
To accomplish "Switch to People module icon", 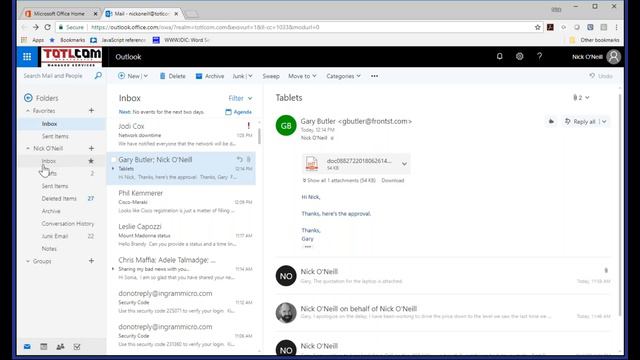I will tap(60, 347).
